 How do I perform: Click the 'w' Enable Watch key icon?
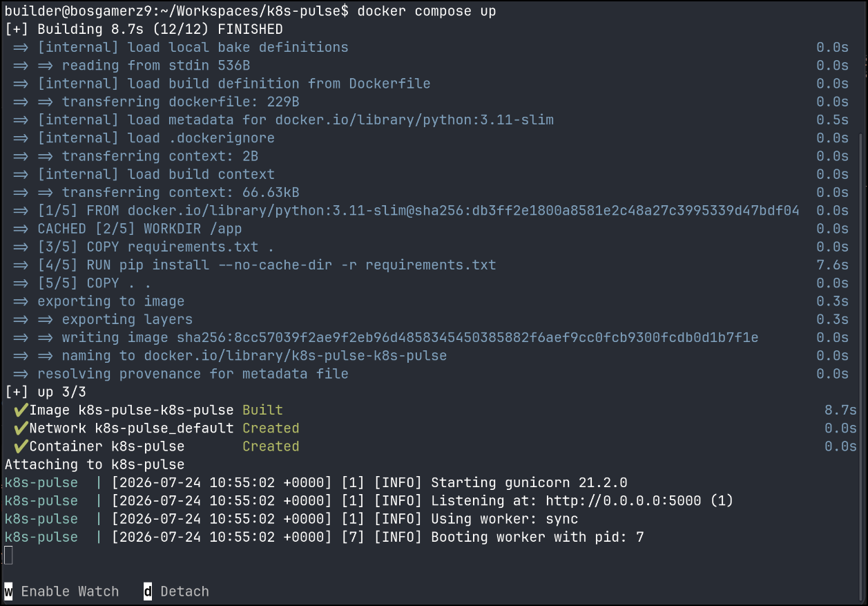8,591
